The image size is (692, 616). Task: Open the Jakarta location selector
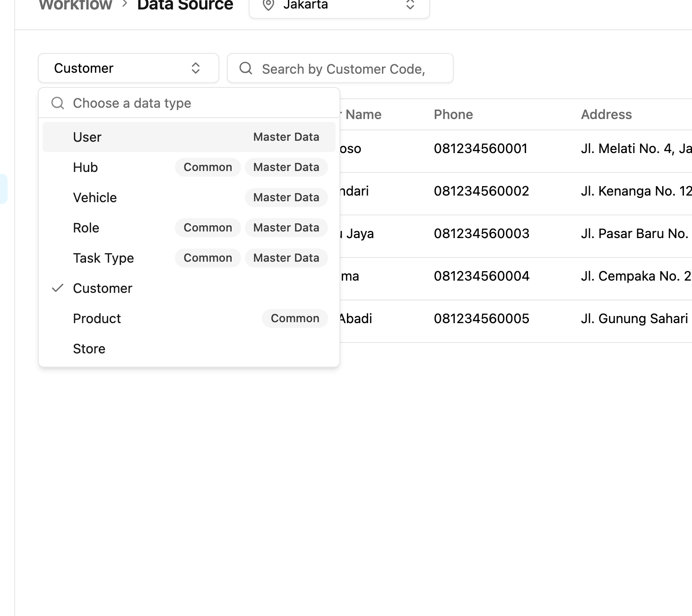(x=339, y=6)
